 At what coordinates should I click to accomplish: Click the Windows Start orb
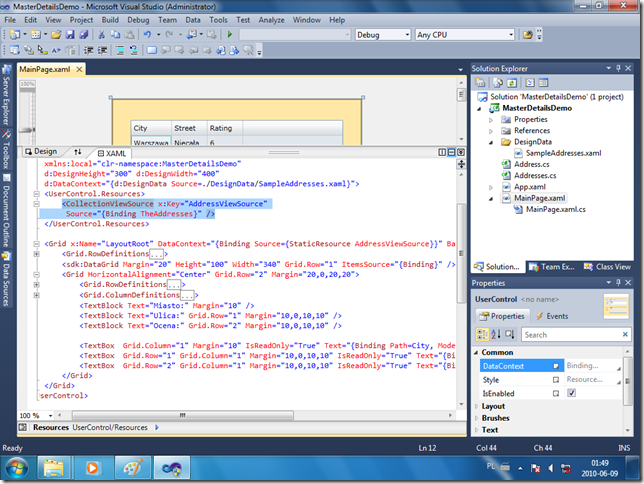[x=17, y=468]
